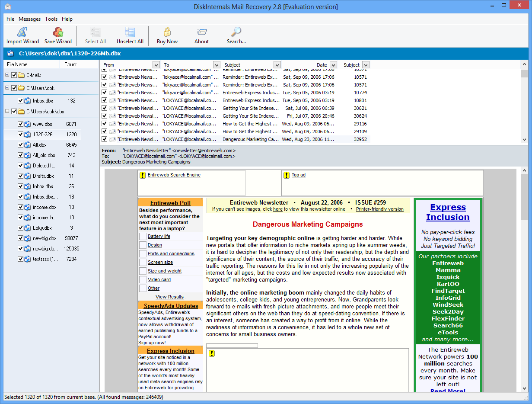This screenshot has height=404, width=532.
Task: Open the Tools menu
Action: coord(51,19)
